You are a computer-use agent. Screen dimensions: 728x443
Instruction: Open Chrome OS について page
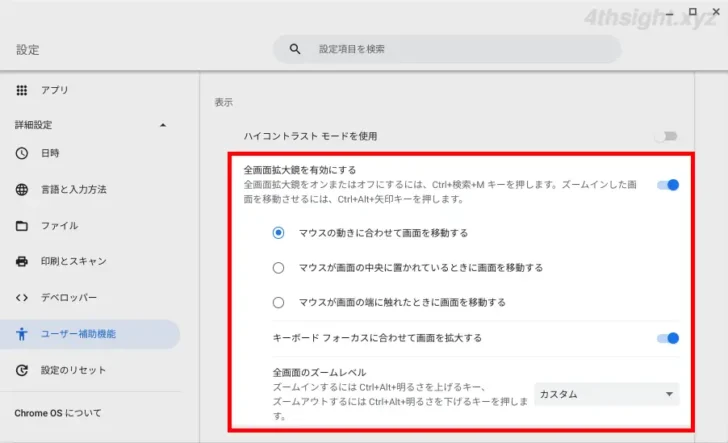click(58, 413)
